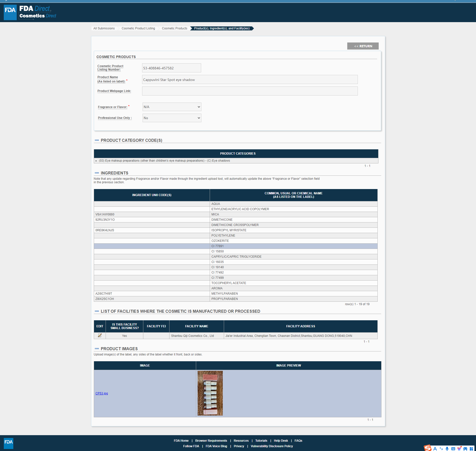Go to the Cosmetic Product Listing breadcrumb

tap(138, 28)
